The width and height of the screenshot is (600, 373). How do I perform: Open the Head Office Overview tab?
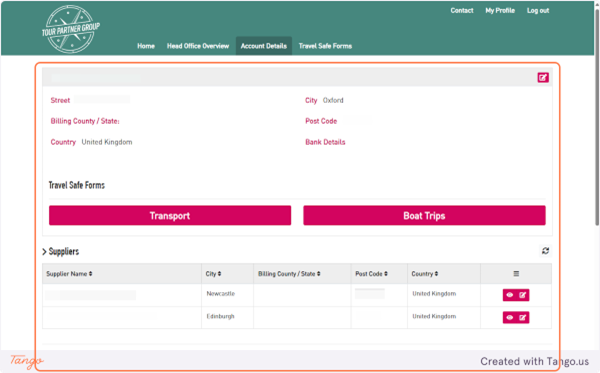tap(198, 46)
